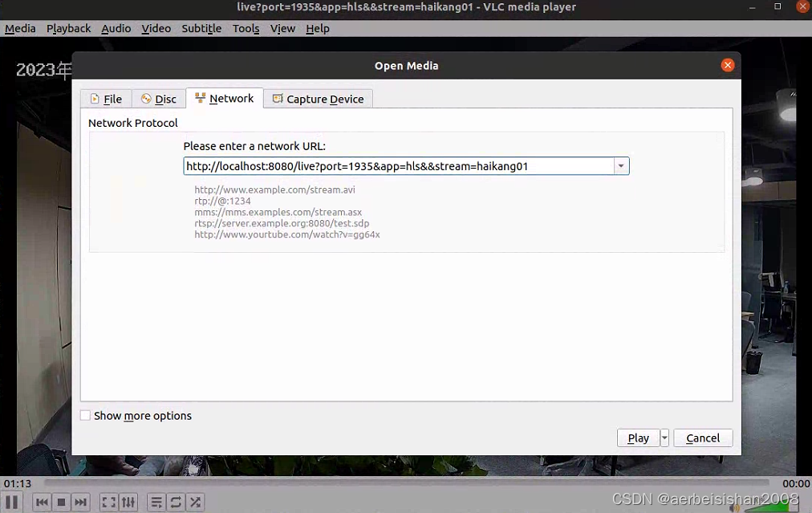Viewport: 812px width, 513px height.
Task: Open extended settings equalizer icon
Action: pyautogui.click(x=128, y=502)
